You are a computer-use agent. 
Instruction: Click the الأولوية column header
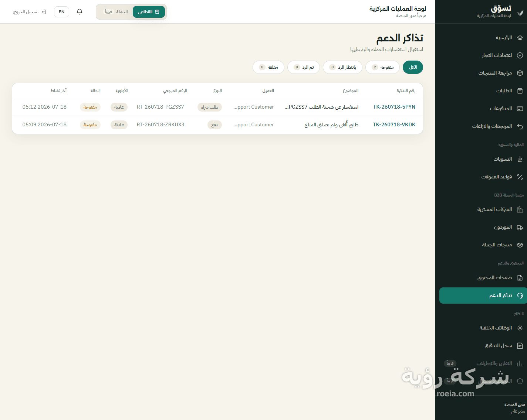point(122,91)
